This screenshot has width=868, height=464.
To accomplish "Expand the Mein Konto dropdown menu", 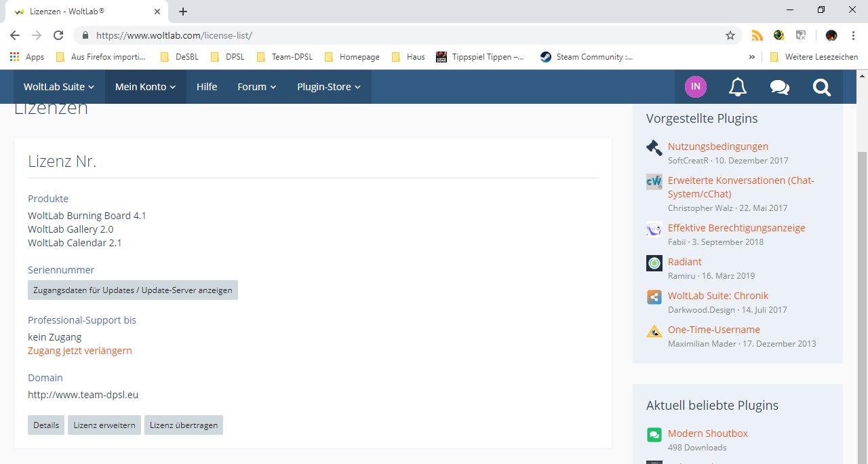I will click(145, 87).
